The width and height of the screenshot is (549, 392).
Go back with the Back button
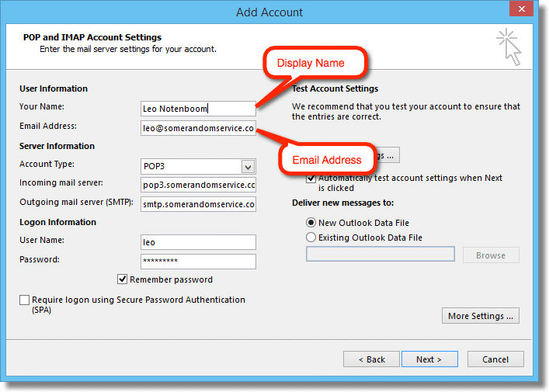371,359
